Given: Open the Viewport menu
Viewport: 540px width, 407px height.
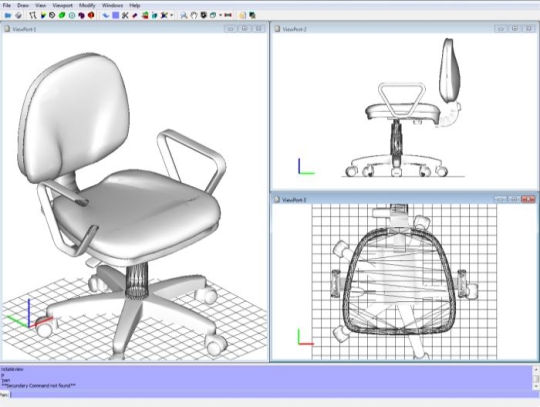Looking at the screenshot, I should [x=63, y=5].
